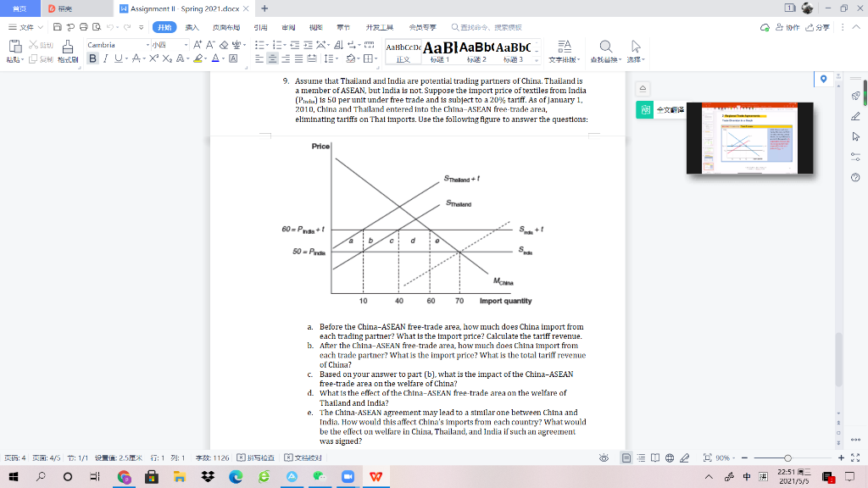This screenshot has height=488, width=868.
Task: Click the Cut scissors icon
Action: click(34, 45)
